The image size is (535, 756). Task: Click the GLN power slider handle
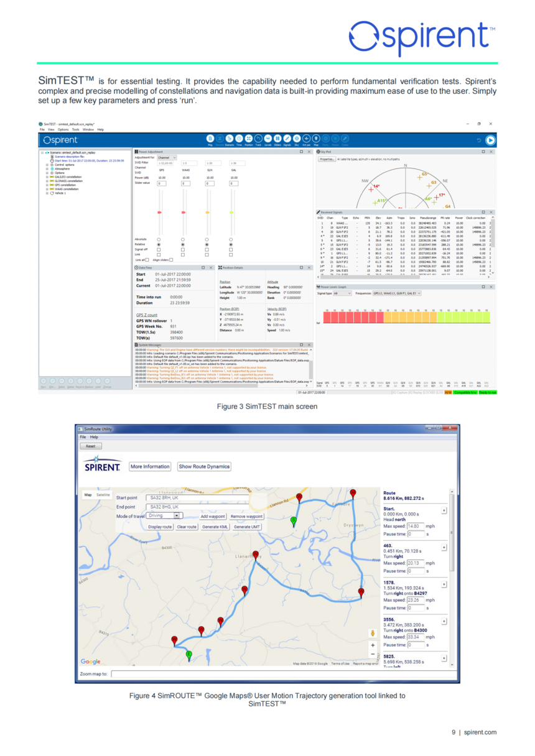pos(207,213)
